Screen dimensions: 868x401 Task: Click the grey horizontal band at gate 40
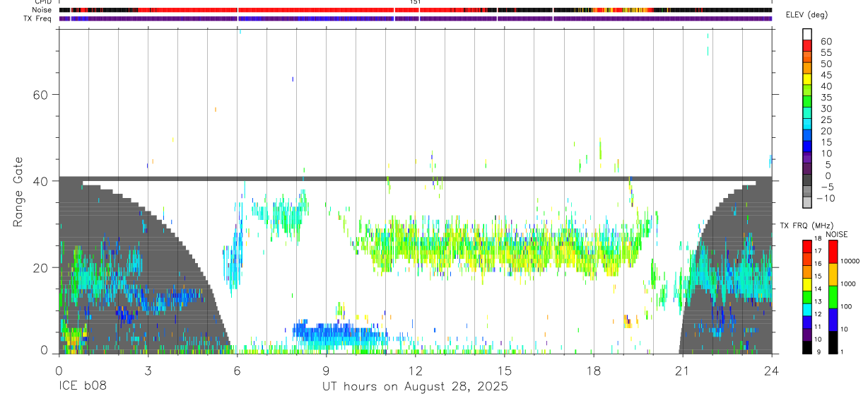[416, 179]
